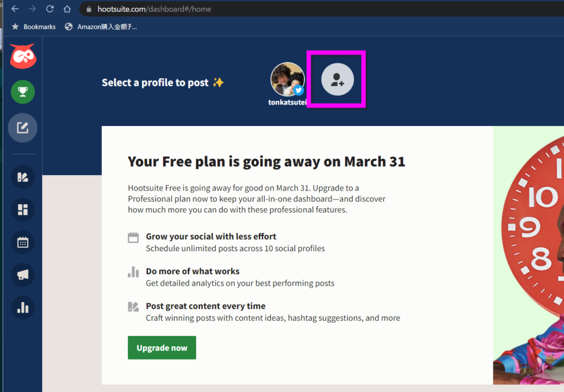
Task: Open the Create post compose icon
Action: (23, 128)
